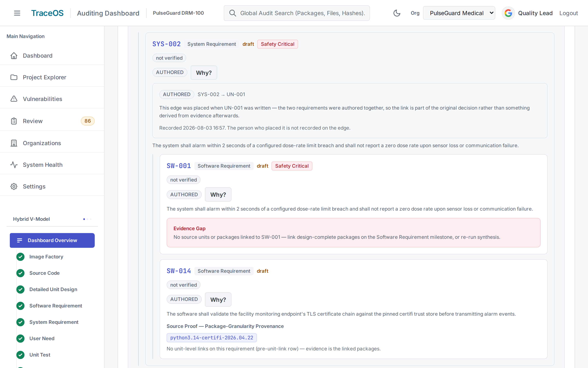Click the Evidence Gap heading
The height and width of the screenshot is (368, 588).
pos(189,228)
